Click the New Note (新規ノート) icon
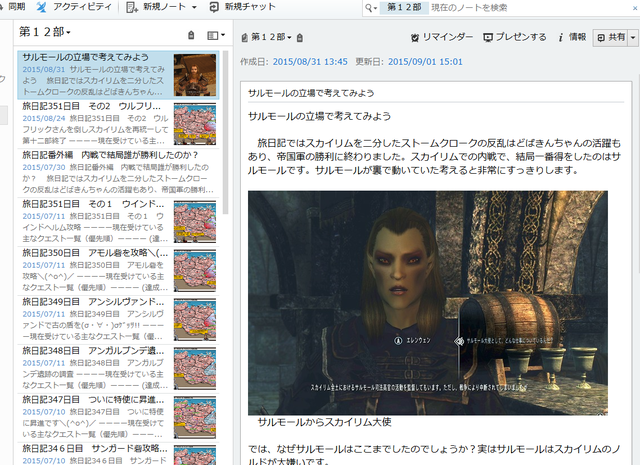Image resolution: width=640 pixels, height=465 pixels. tap(131, 7)
